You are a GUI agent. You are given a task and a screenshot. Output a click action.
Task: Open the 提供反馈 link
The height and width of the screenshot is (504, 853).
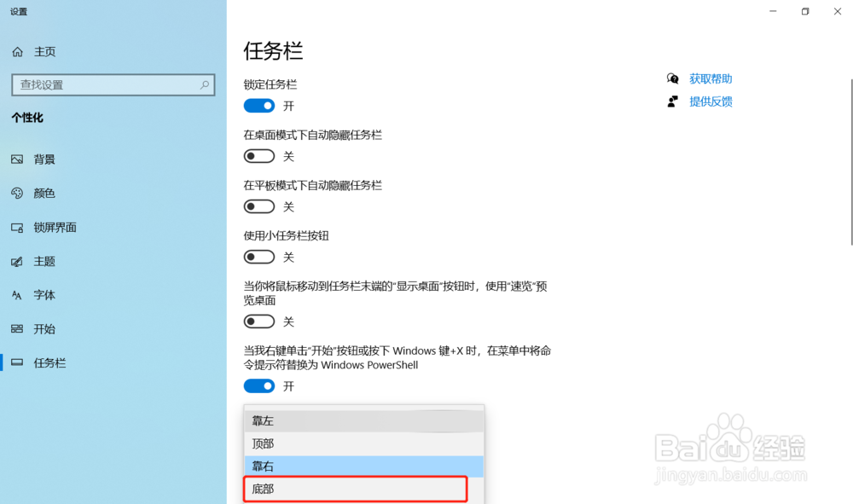[711, 101]
